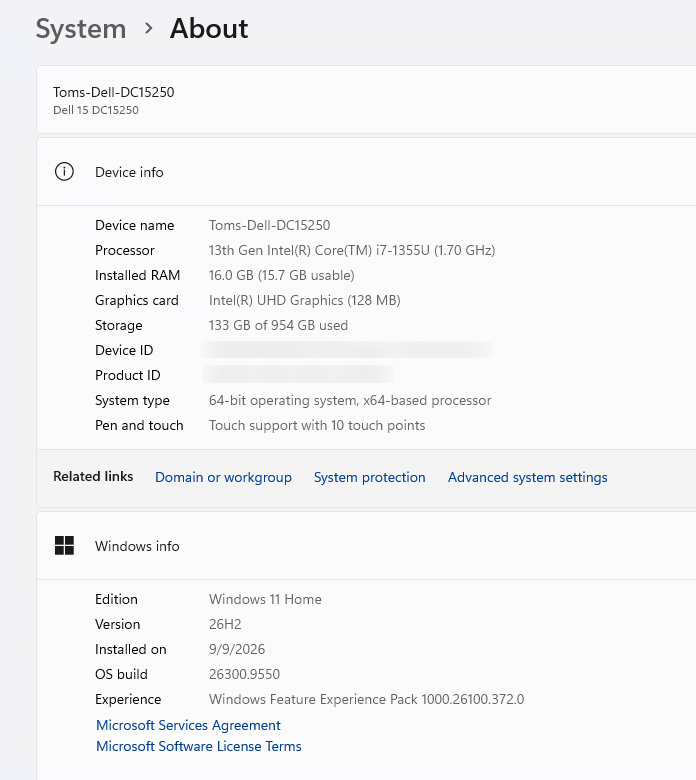This screenshot has width=696, height=780.
Task: Click the Graphics card label
Action: tap(137, 300)
